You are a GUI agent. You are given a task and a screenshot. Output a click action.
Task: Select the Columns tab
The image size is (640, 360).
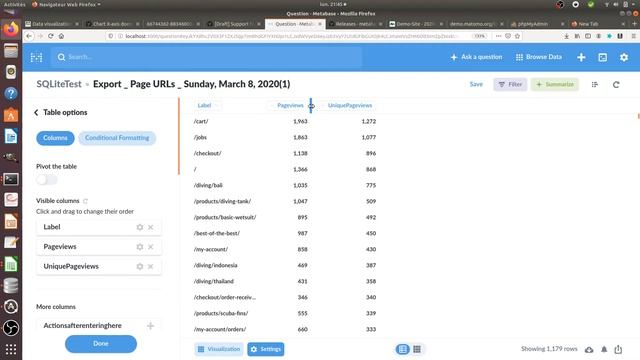(x=55, y=138)
